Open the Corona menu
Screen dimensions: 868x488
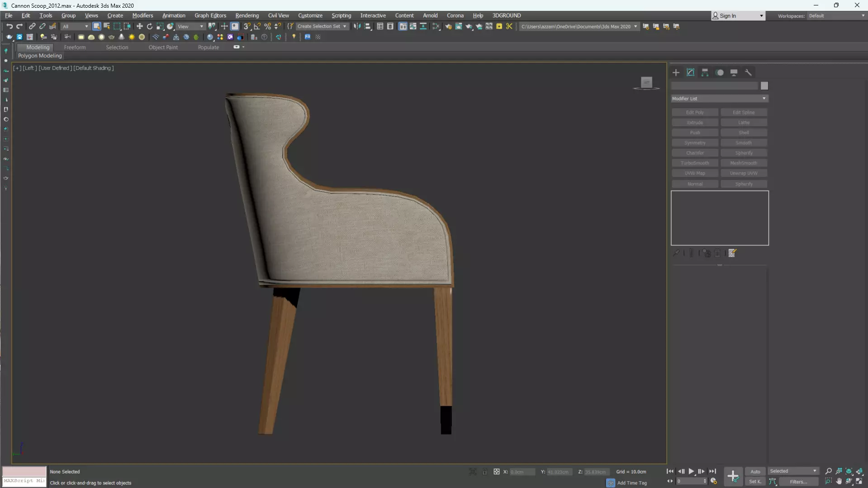(455, 15)
